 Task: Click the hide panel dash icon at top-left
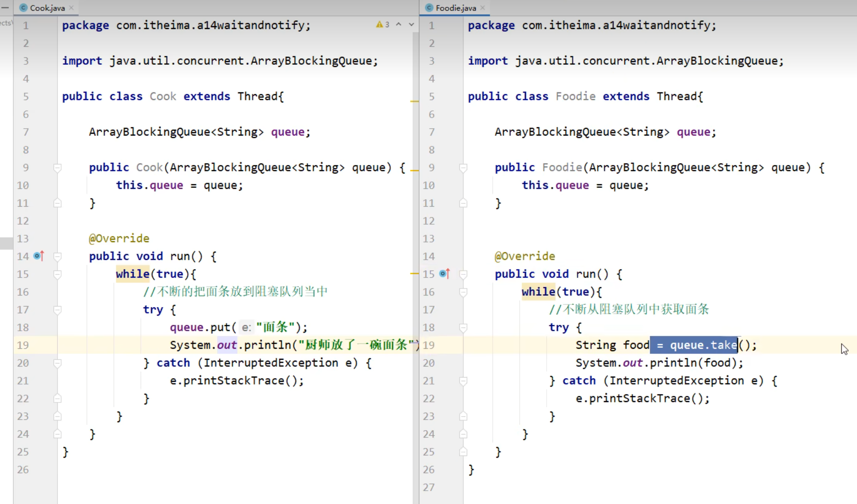point(5,8)
